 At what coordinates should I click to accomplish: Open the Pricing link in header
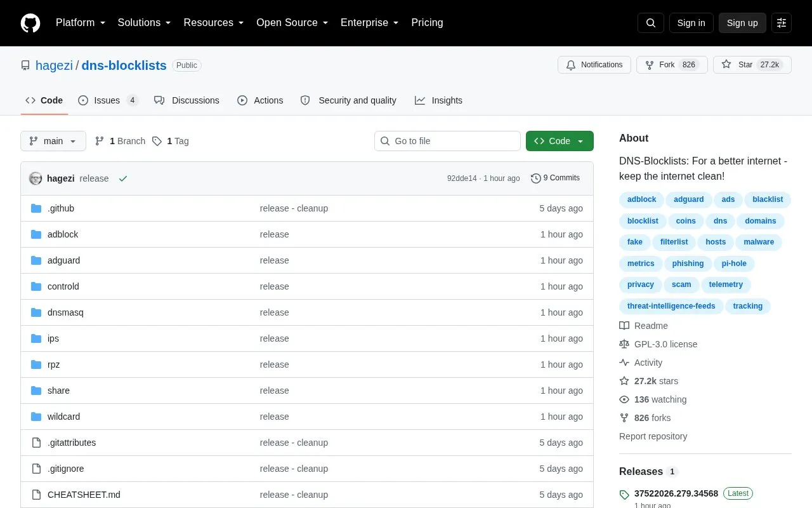coord(427,23)
